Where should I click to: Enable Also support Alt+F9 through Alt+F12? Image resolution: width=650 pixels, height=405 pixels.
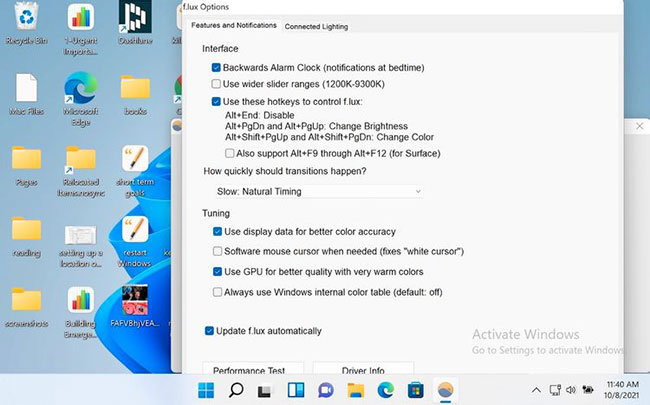pos(229,153)
